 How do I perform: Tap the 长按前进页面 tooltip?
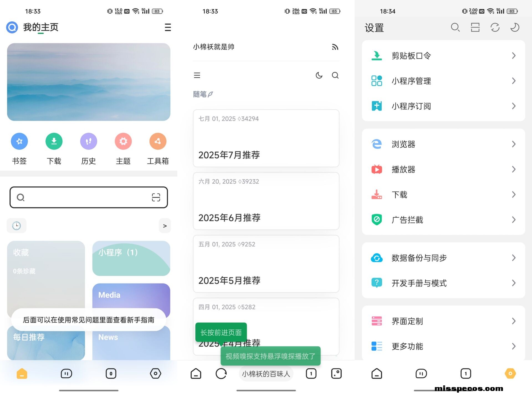coord(221,332)
